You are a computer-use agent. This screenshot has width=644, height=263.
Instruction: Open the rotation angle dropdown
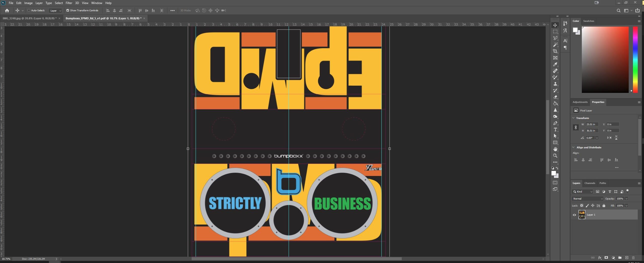point(597,138)
